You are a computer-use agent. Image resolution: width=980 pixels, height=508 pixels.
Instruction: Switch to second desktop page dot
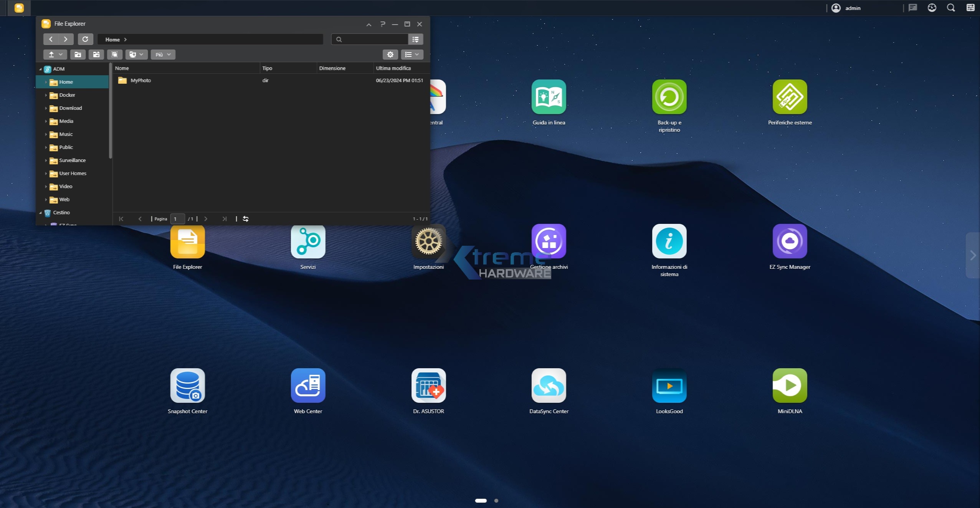tap(496, 501)
